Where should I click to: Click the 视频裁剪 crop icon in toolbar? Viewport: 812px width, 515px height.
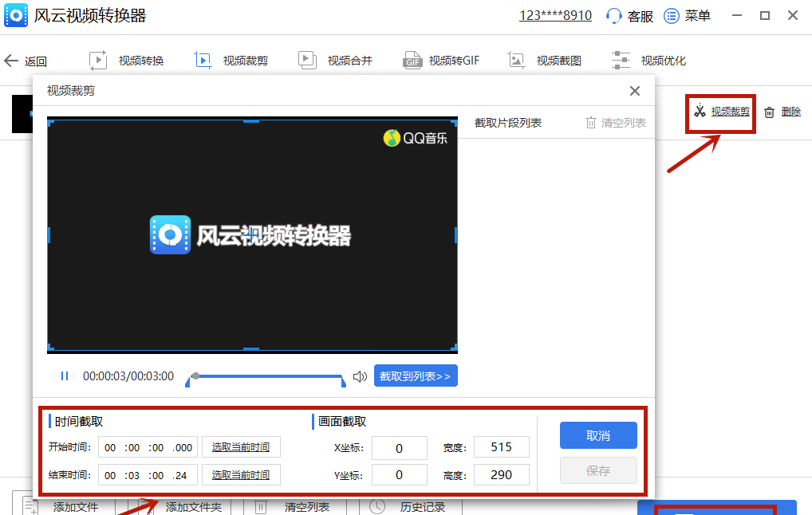coord(203,61)
